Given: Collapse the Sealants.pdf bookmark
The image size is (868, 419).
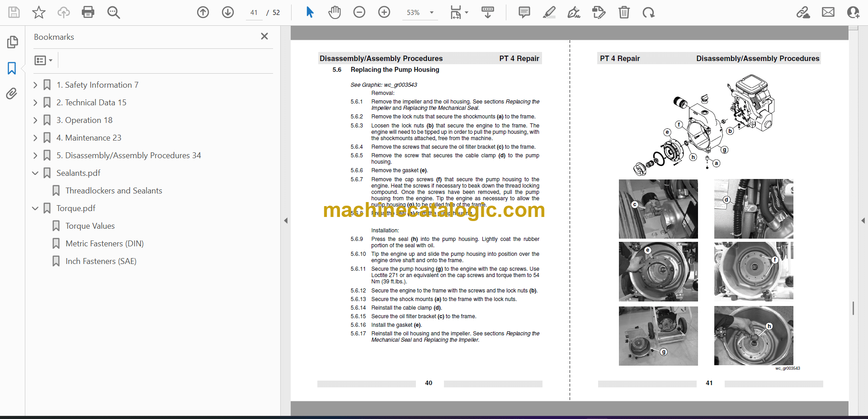Looking at the screenshot, I should 35,173.
